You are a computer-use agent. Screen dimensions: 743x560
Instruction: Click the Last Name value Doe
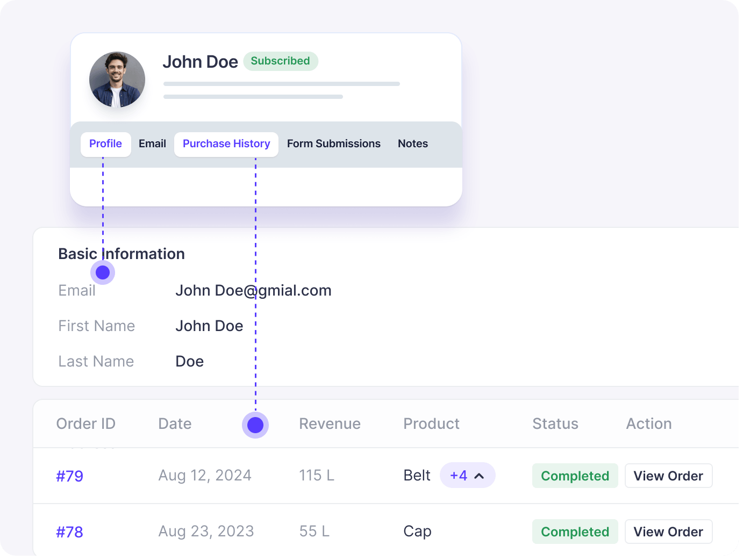pyautogui.click(x=190, y=362)
